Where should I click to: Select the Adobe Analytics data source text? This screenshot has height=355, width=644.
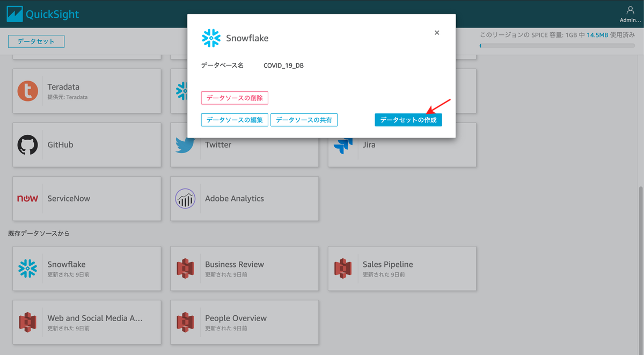click(x=235, y=198)
